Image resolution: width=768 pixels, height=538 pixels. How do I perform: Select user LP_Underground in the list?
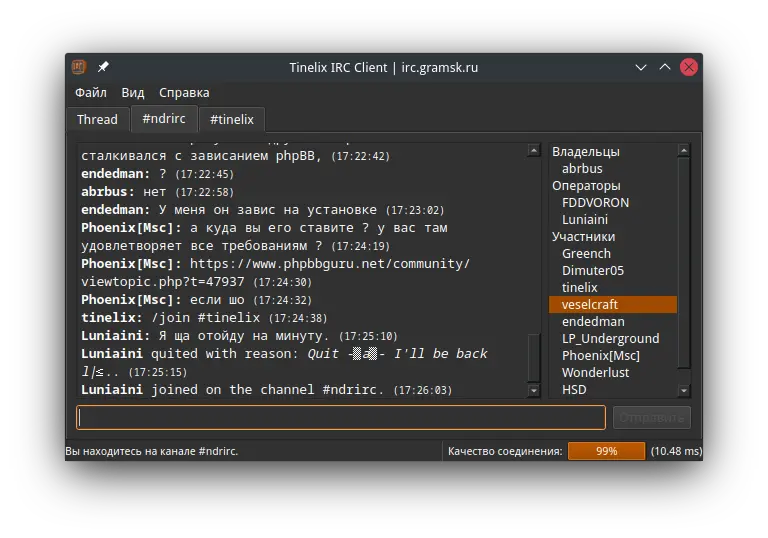coord(610,339)
